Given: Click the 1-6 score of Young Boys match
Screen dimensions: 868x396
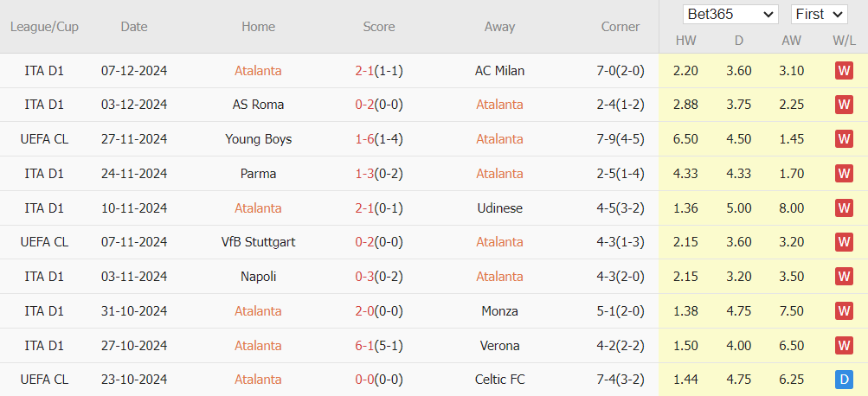Looking at the screenshot, I should [x=363, y=139].
